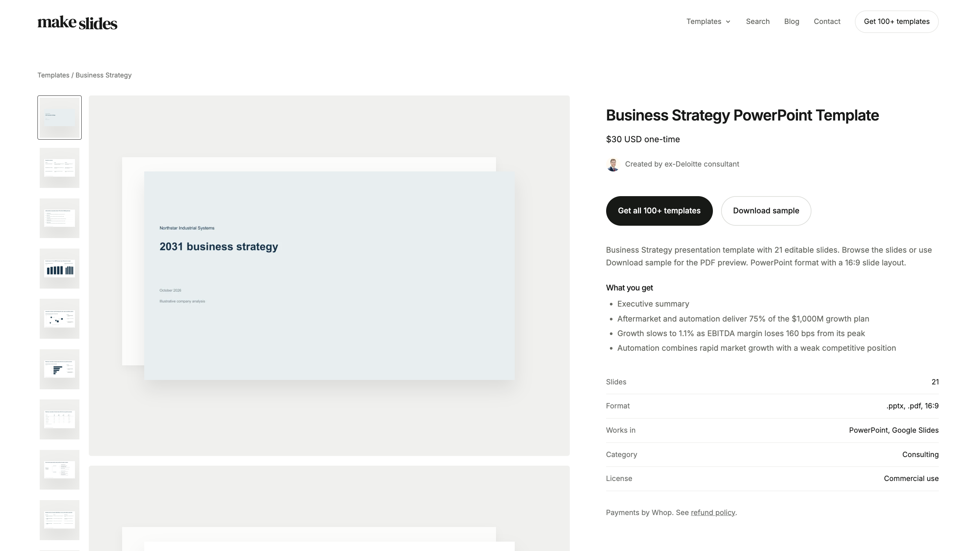Click Download sample button
Screen dimensions: 980x551
click(766, 211)
